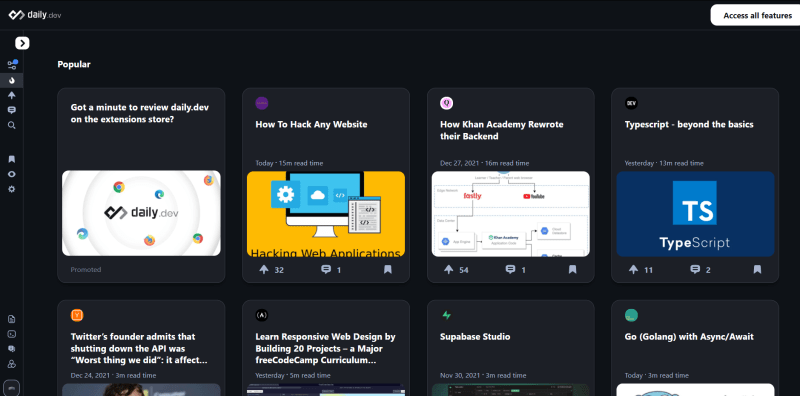Click the daily.dev logo

pos(35,15)
